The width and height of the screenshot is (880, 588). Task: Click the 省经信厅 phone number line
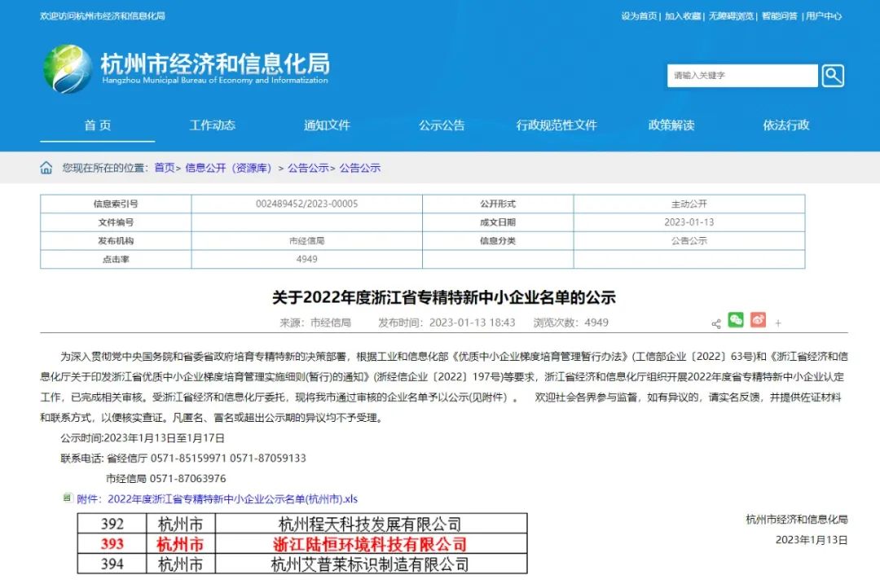tap(183, 459)
